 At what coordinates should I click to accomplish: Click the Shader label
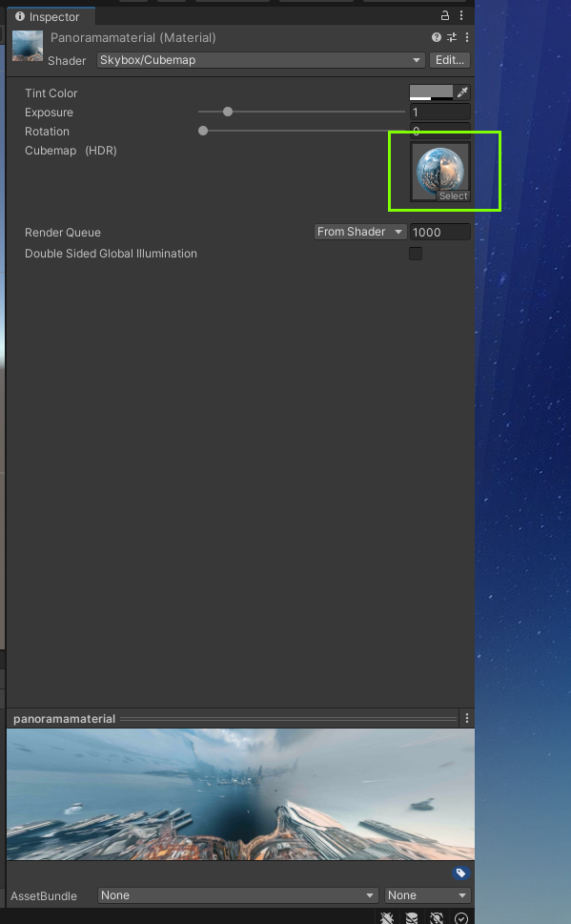pos(67,61)
